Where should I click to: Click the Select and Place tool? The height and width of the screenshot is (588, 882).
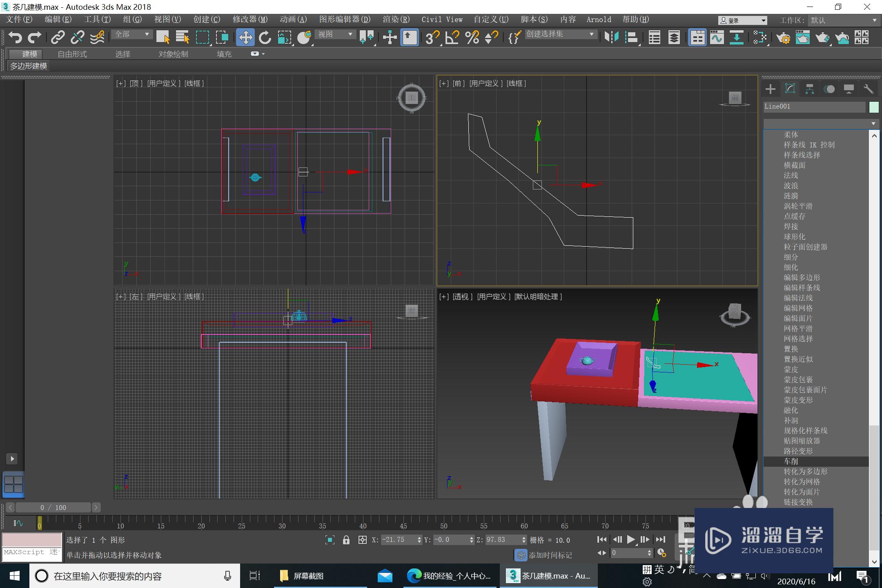(x=304, y=38)
